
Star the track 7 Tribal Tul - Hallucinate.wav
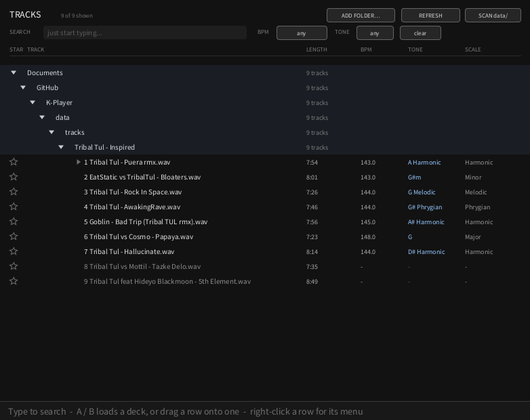pyautogui.click(x=14, y=251)
